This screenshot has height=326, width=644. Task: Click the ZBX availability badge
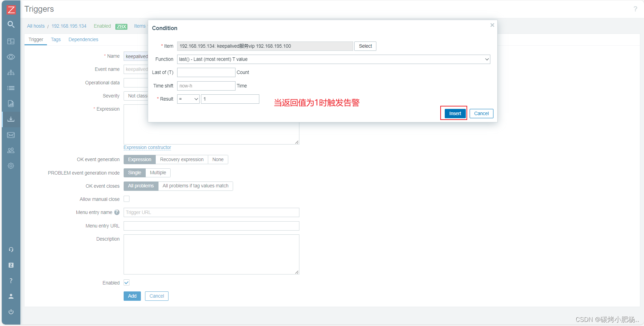(x=121, y=27)
